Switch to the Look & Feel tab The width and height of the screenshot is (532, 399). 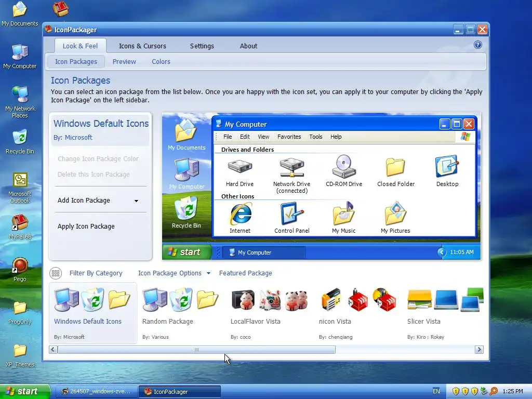pos(80,46)
